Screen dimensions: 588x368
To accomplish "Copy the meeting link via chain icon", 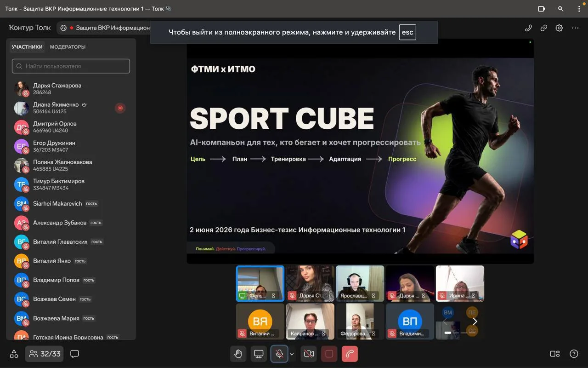I will (543, 28).
